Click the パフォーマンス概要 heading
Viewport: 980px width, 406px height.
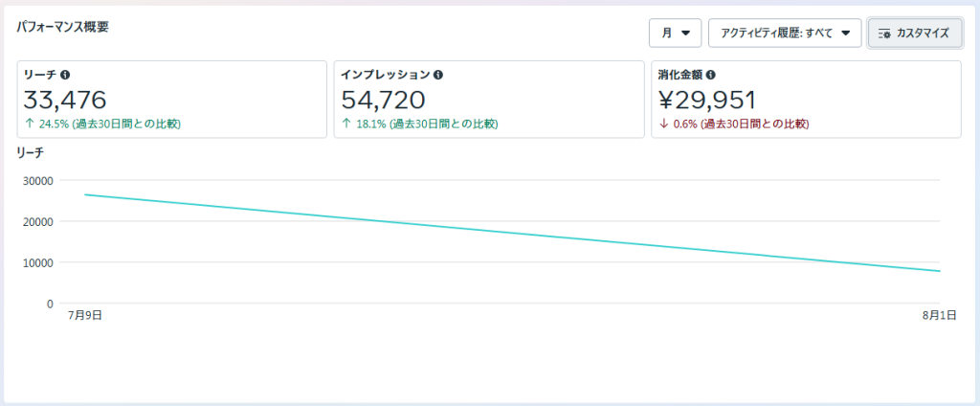click(63, 27)
